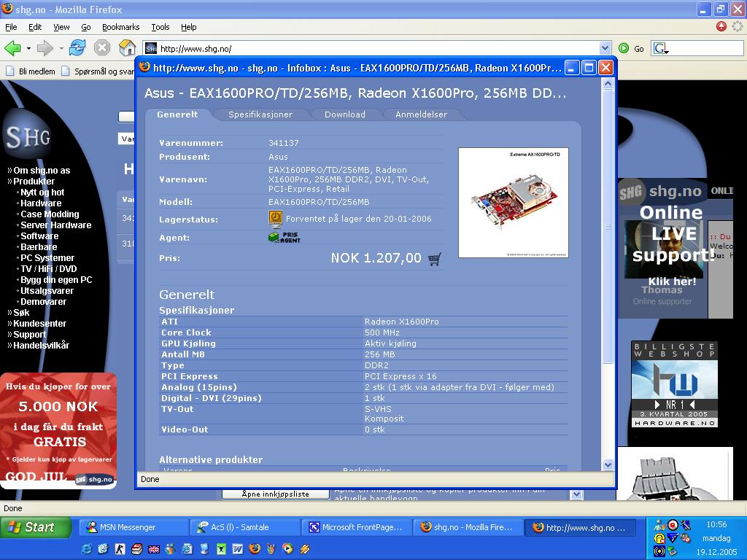747x560 pixels.
Task: Switch to MSN Messenger in the taskbar
Action: click(133, 528)
